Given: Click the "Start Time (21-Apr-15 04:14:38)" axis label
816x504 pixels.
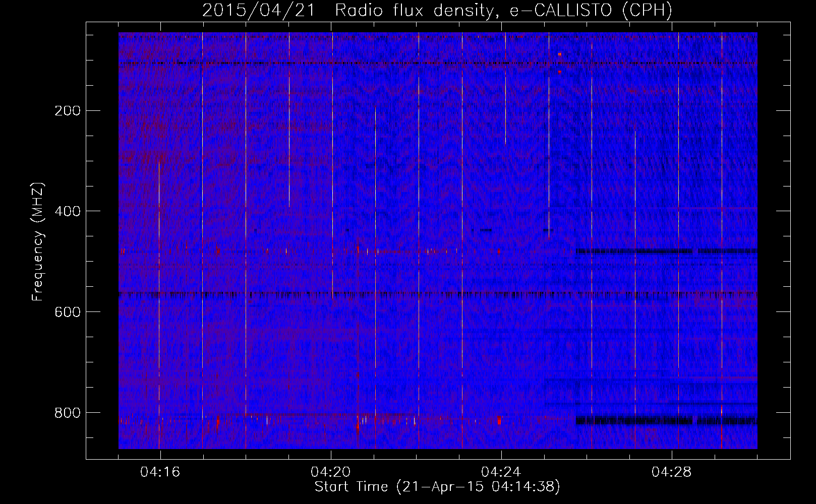Looking at the screenshot, I should pos(437,487).
